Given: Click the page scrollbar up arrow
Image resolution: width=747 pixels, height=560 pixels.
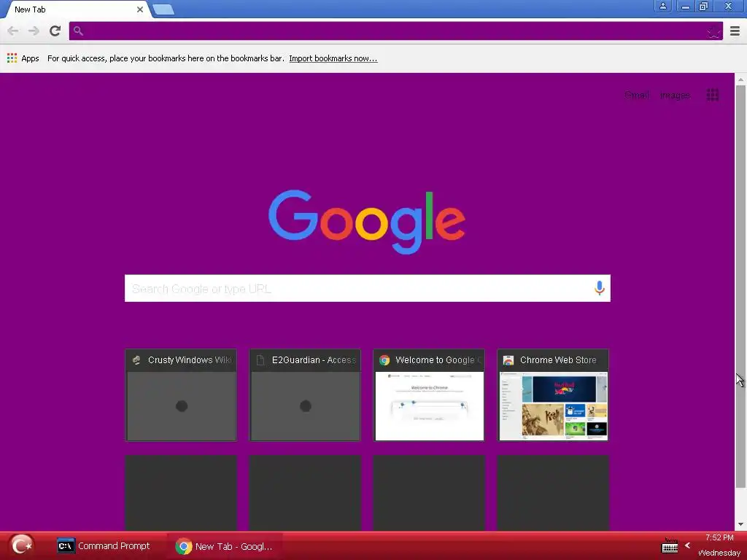Looking at the screenshot, I should (740, 79).
